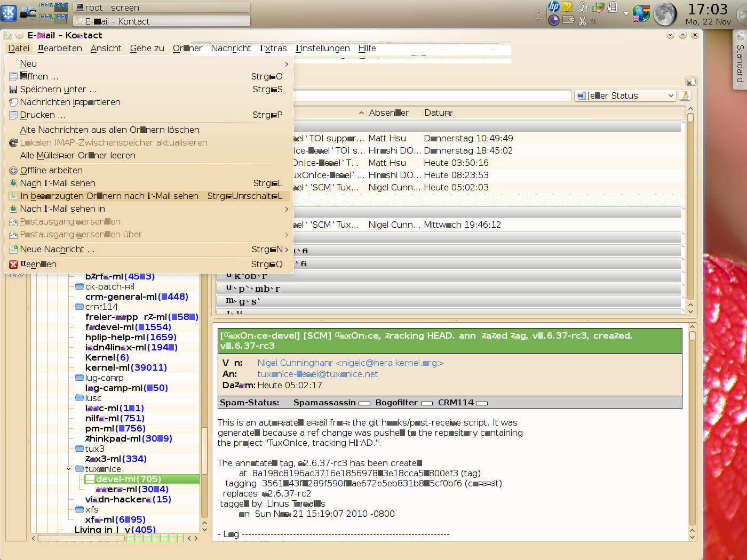Viewport: 747px width, 560px height.
Task: Click the HP printer tray icon
Action: pos(553,7)
